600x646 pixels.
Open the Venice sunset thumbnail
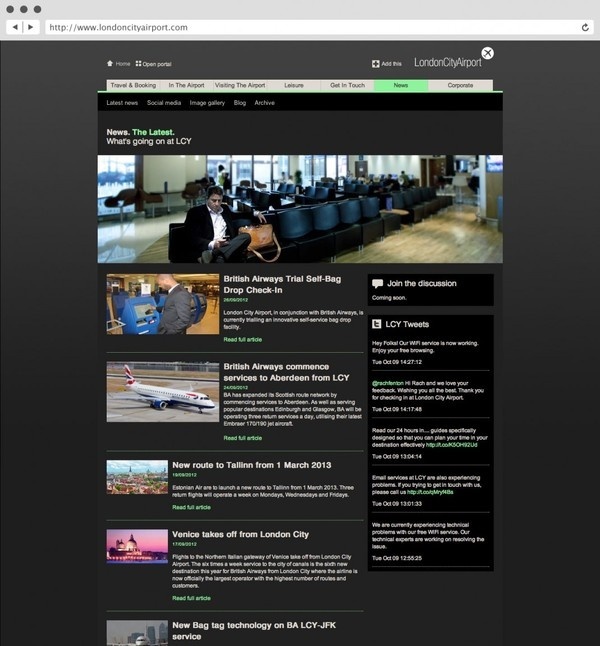(x=137, y=546)
